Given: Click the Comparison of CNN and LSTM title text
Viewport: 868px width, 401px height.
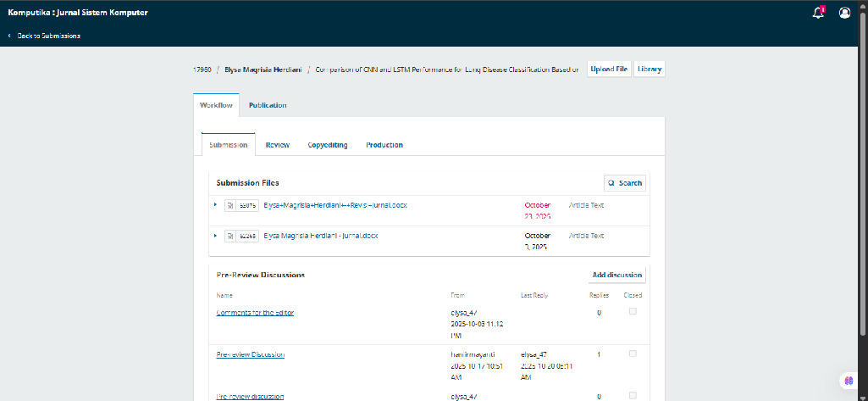Looking at the screenshot, I should point(447,70).
